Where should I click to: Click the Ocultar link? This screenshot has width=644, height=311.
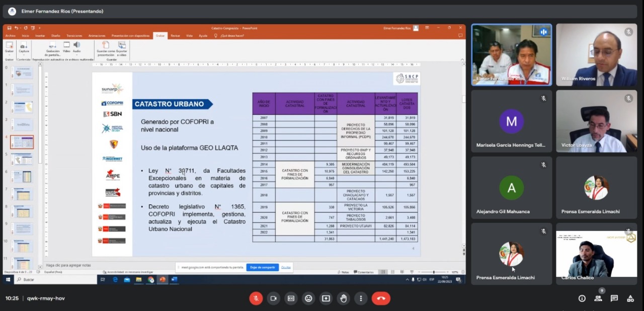click(286, 267)
